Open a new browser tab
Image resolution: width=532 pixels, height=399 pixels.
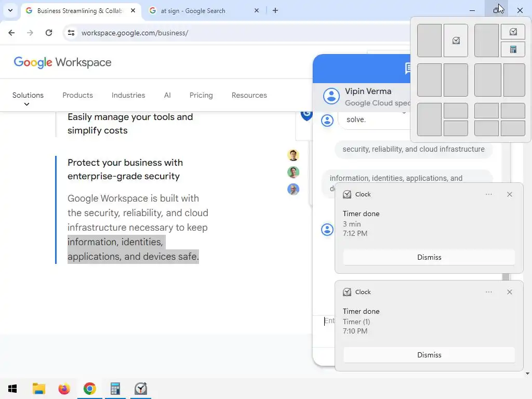tap(275, 10)
